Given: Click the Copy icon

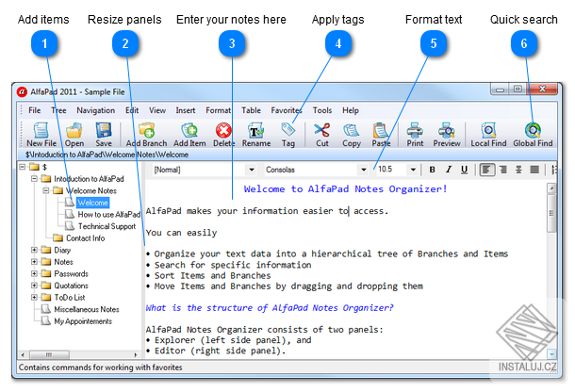Looking at the screenshot, I should pos(352,130).
